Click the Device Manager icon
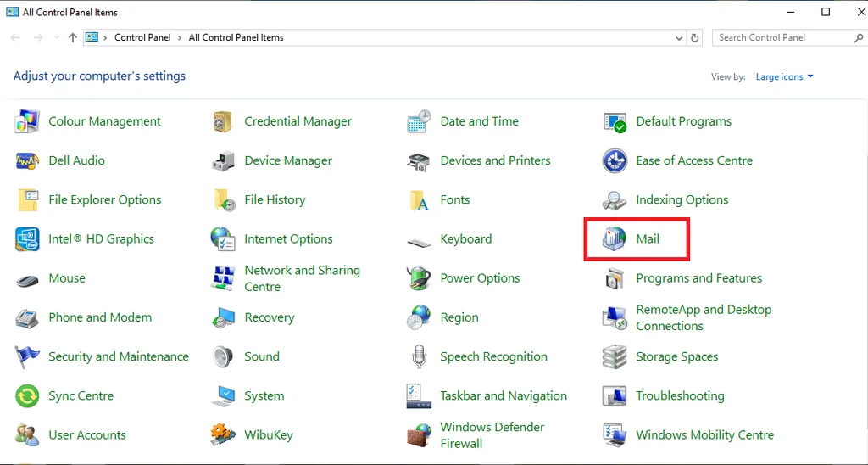The image size is (868, 465). pyautogui.click(x=223, y=160)
